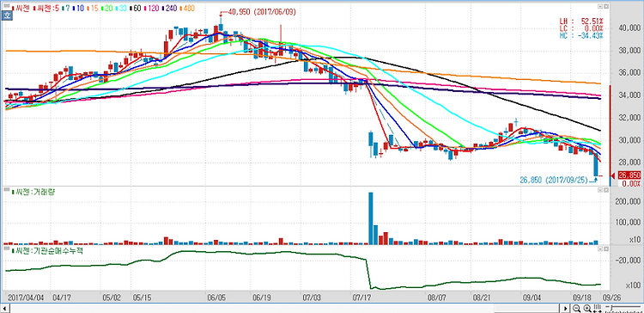Select the purple 240 moving average legend
This screenshot has height=313, width=644.
click(170, 8)
